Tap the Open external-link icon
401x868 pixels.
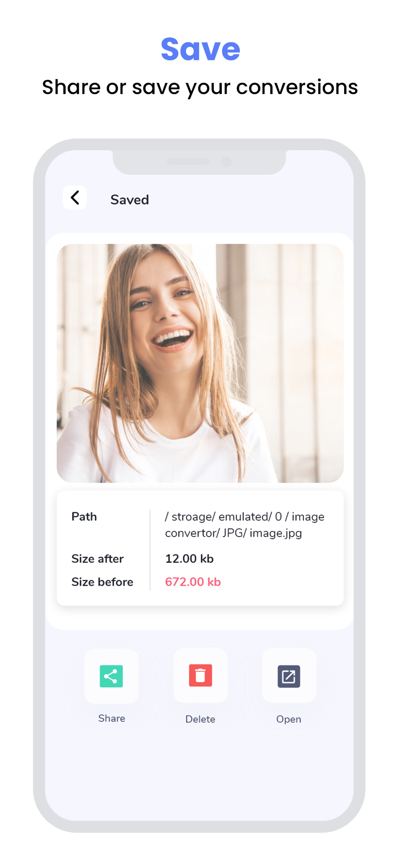pyautogui.click(x=289, y=676)
